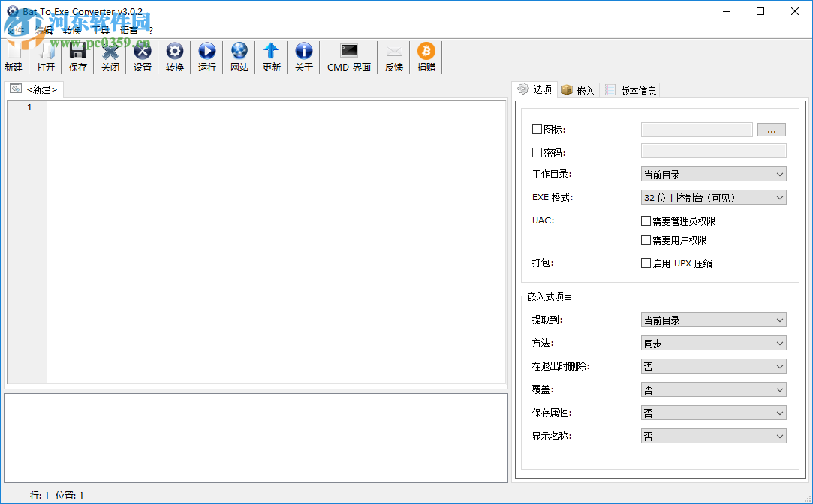Viewport: 813px width, 504px height.
Task: Click inside the 图标 file path field
Action: pos(696,129)
